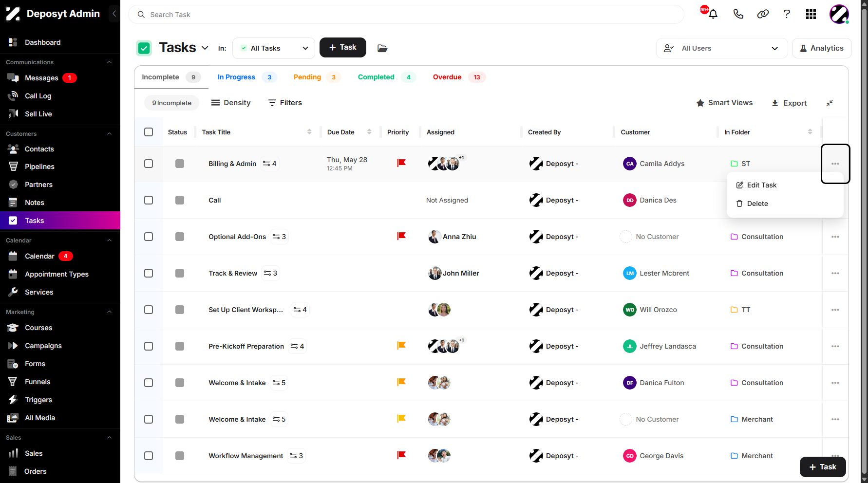Open the Filters options
The image size is (868, 483).
tap(285, 103)
